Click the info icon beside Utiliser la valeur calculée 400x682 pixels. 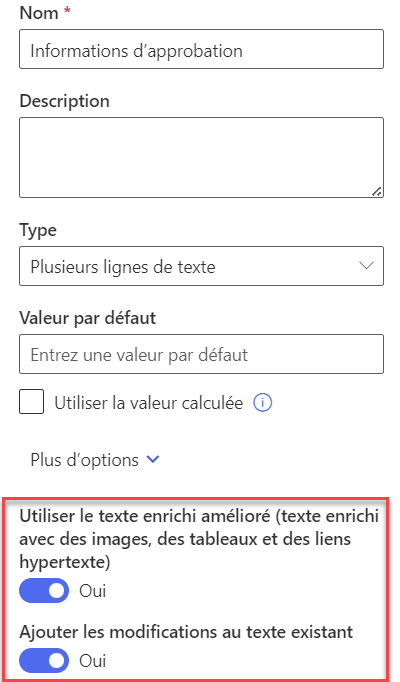click(x=263, y=403)
